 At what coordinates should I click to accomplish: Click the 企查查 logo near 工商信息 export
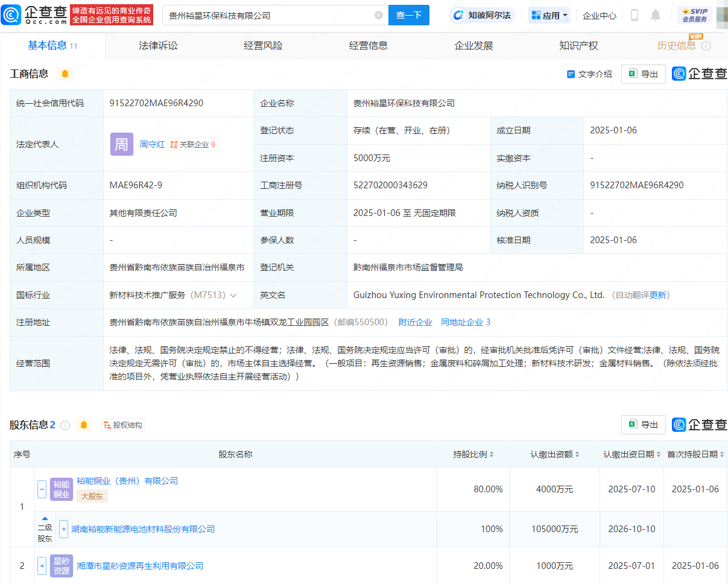point(700,74)
